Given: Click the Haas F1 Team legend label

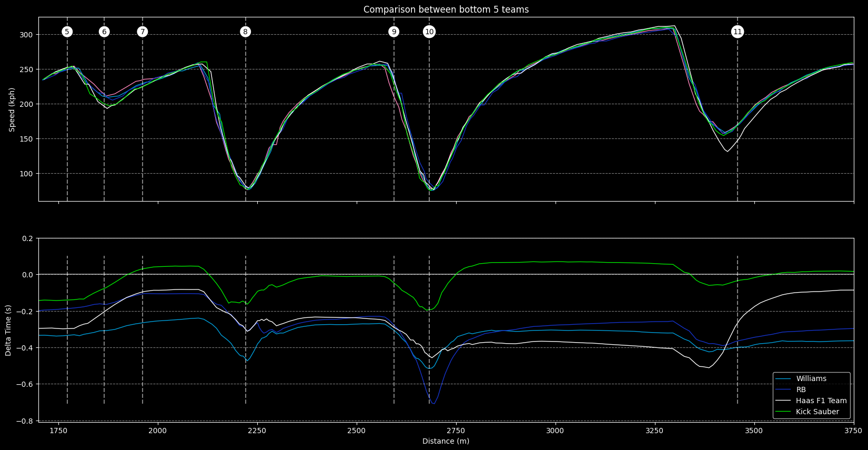Looking at the screenshot, I should point(821,401).
